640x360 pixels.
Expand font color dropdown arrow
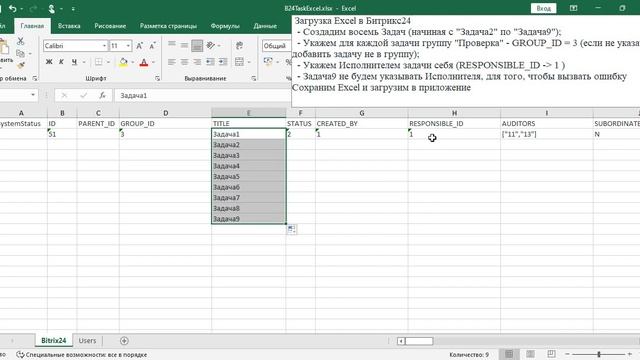[153, 62]
